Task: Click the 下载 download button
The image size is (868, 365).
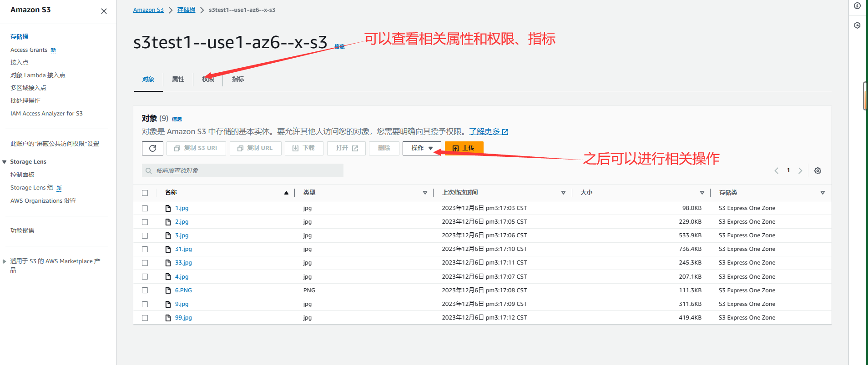Action: 304,148
